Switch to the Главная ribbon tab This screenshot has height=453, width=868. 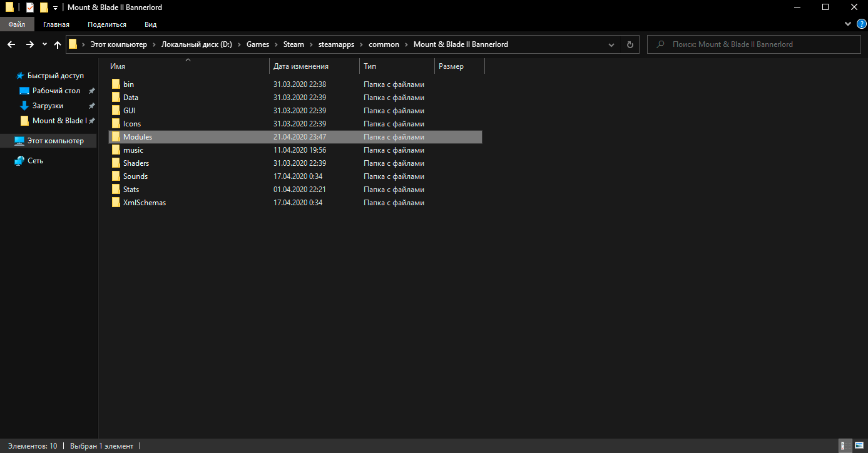[x=56, y=24]
